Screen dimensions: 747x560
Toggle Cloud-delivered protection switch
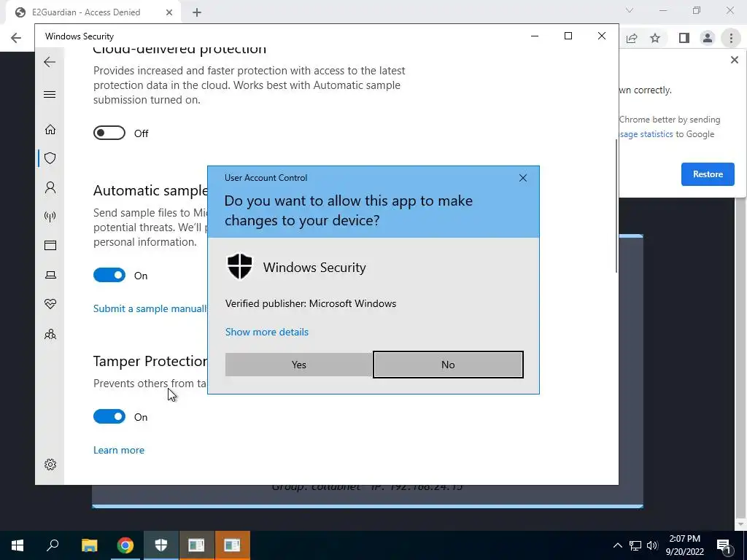(109, 133)
